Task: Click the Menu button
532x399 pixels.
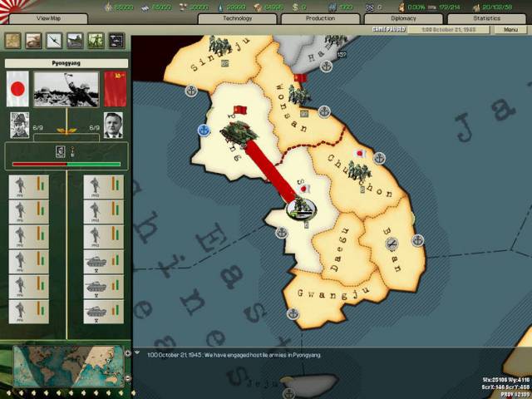Action: (x=510, y=30)
